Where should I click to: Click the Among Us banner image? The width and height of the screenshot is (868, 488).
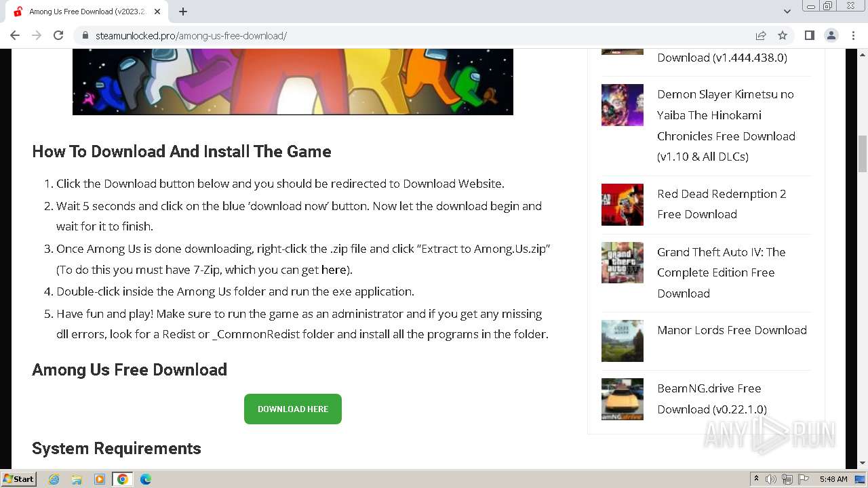point(293,81)
